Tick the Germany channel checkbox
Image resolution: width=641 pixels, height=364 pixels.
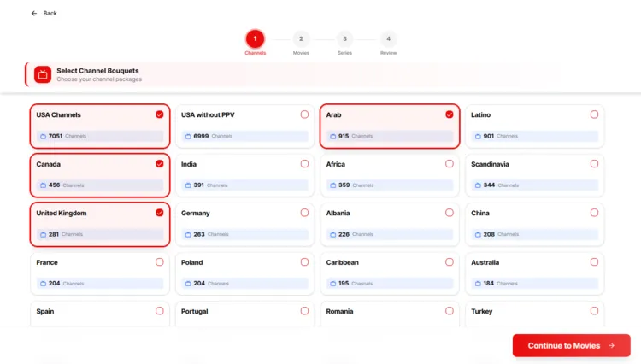pos(304,213)
